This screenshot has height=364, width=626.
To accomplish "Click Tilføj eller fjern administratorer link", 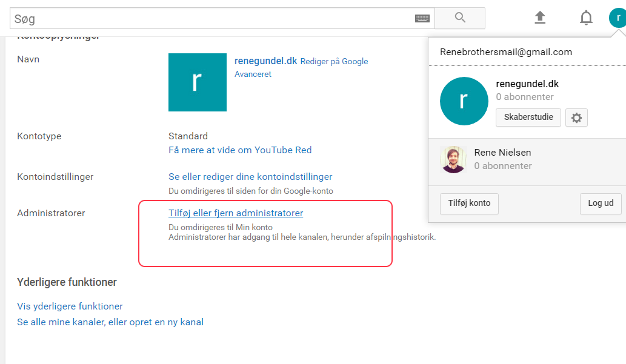I will pyautogui.click(x=236, y=213).
